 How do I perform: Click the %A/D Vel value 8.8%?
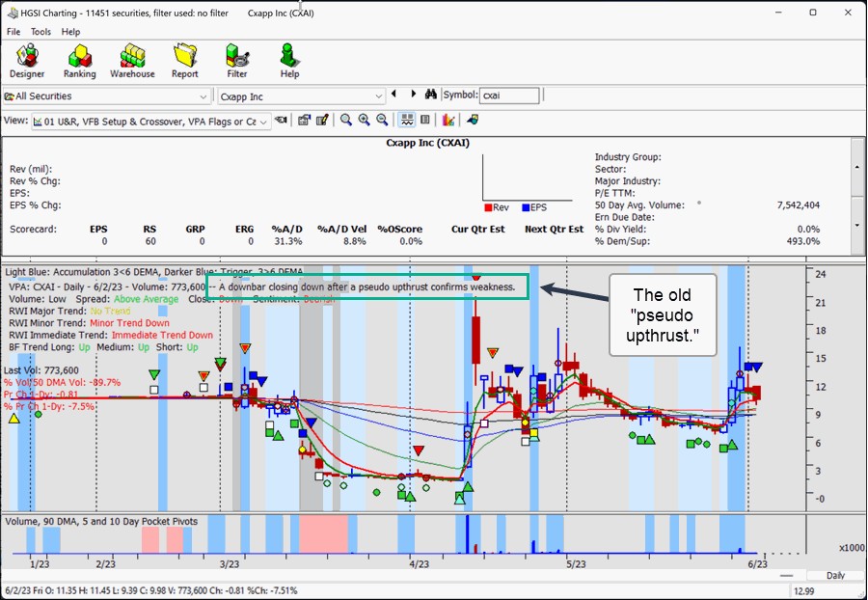pos(354,241)
